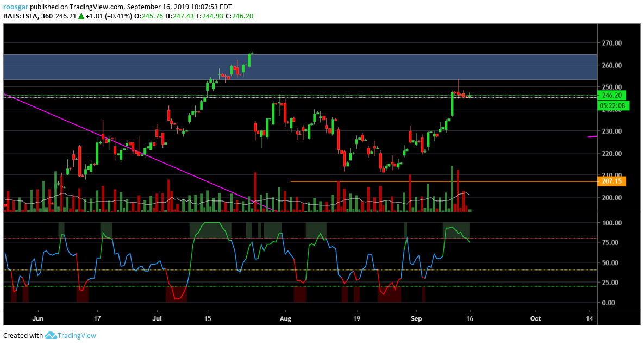Viewport: 644px width, 345px height.
Task: Click the green 246.20 current price tag
Action: click(611, 95)
